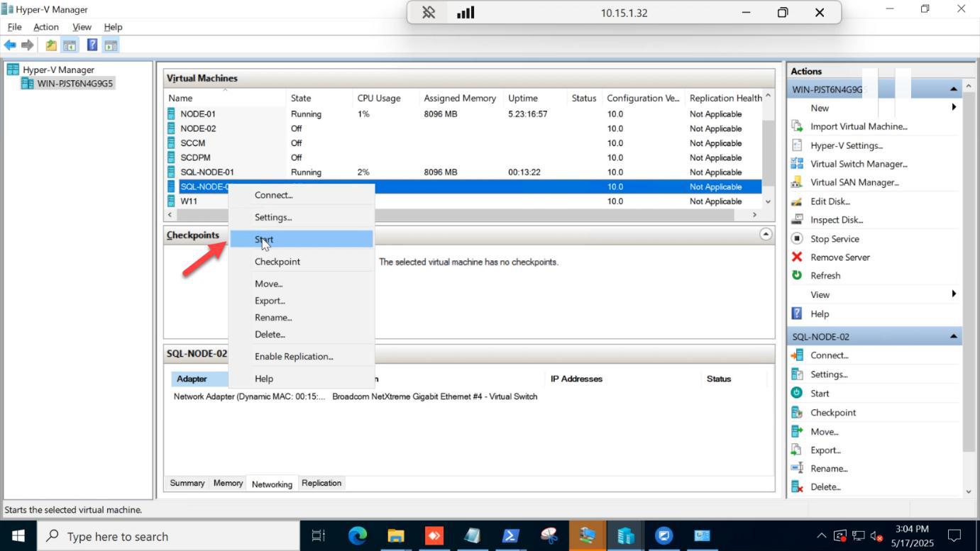Expand the View submenu in Actions
This screenshot has height=551, width=980.
(x=954, y=294)
